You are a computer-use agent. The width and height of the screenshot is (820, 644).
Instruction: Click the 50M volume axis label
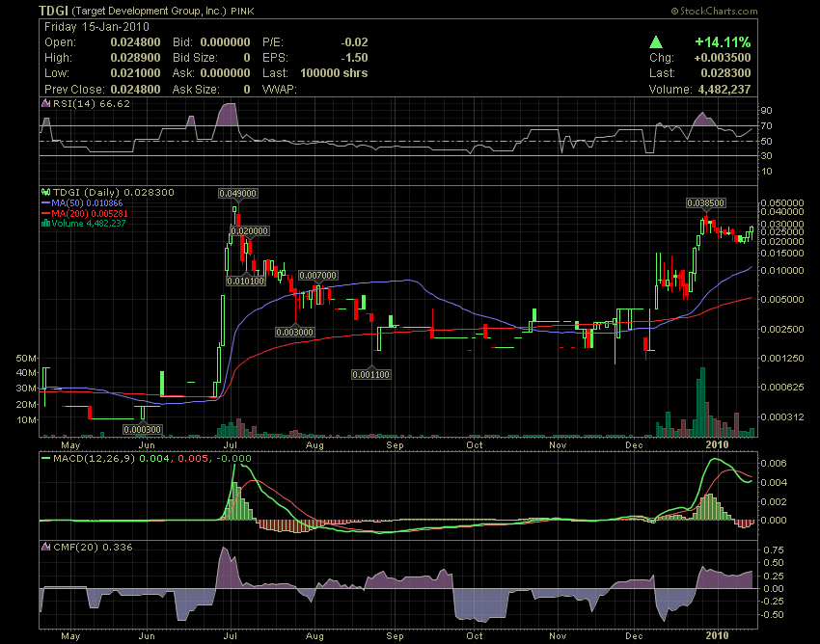(27, 358)
